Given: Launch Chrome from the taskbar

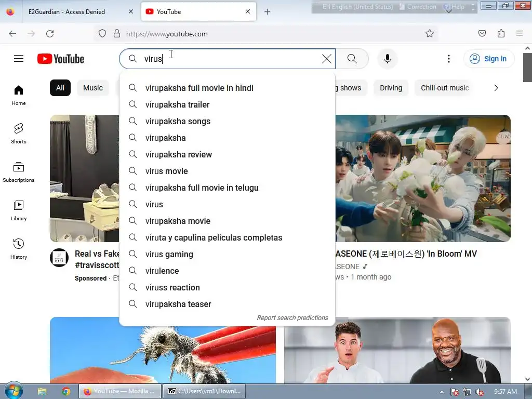Looking at the screenshot, I should [x=66, y=392].
